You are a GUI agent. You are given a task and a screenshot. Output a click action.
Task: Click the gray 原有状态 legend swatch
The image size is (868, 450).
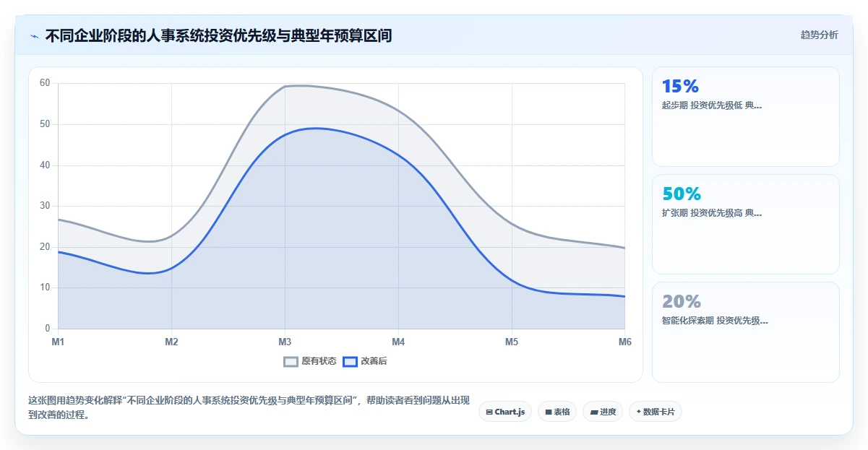click(x=291, y=361)
